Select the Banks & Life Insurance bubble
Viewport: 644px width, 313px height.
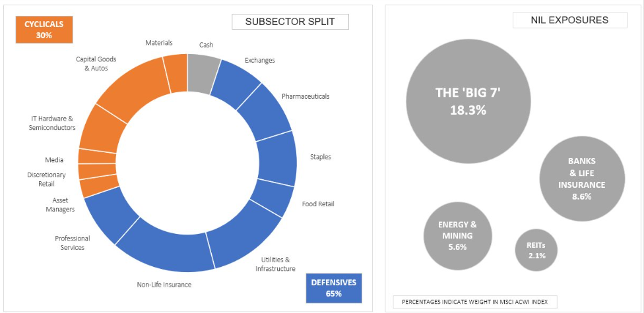(x=581, y=177)
